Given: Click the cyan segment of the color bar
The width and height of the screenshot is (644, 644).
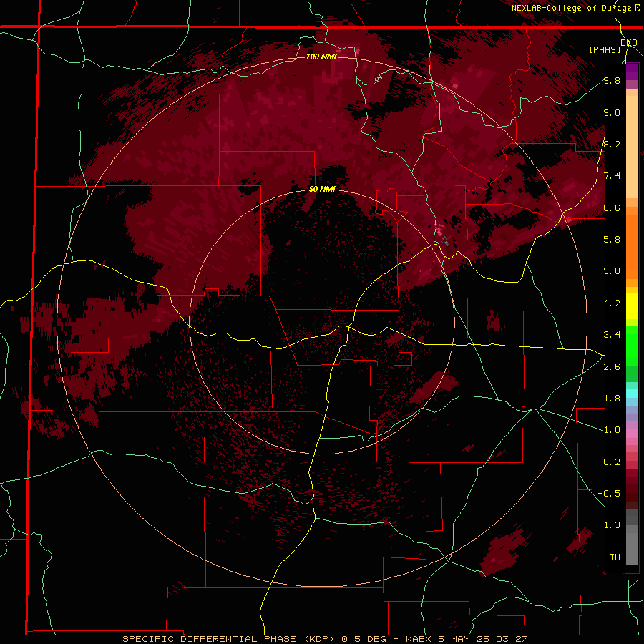Looking at the screenshot, I should (x=632, y=393).
